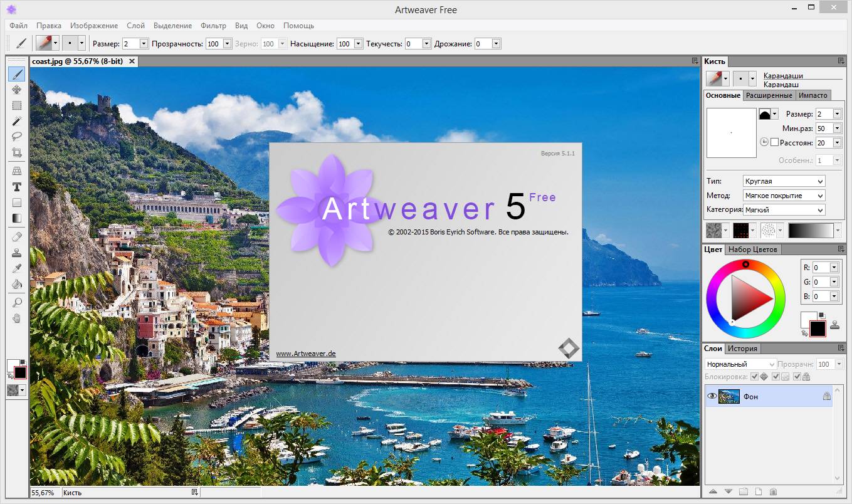Open the Насыщение dropdown in options bar
The height and width of the screenshot is (504, 852).
(x=359, y=43)
